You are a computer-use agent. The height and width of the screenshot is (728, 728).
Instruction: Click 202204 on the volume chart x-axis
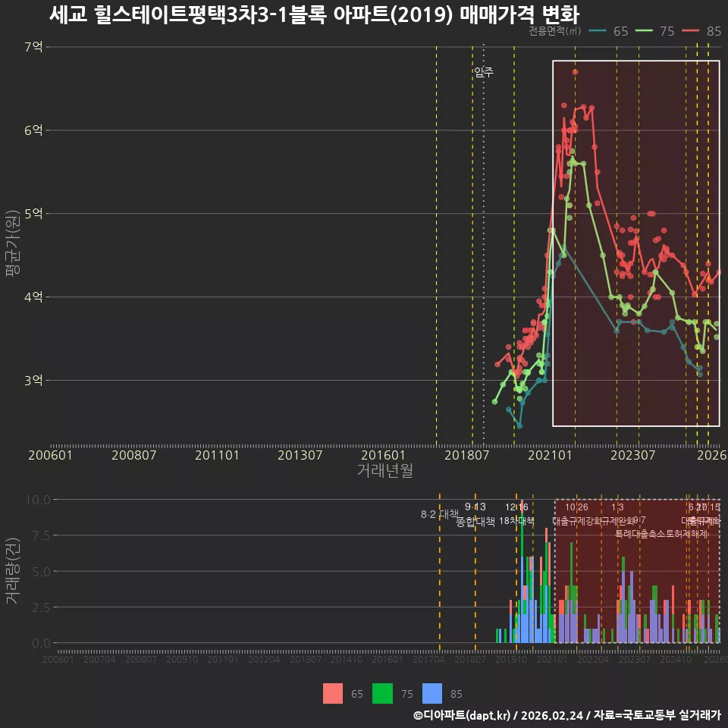(x=593, y=659)
